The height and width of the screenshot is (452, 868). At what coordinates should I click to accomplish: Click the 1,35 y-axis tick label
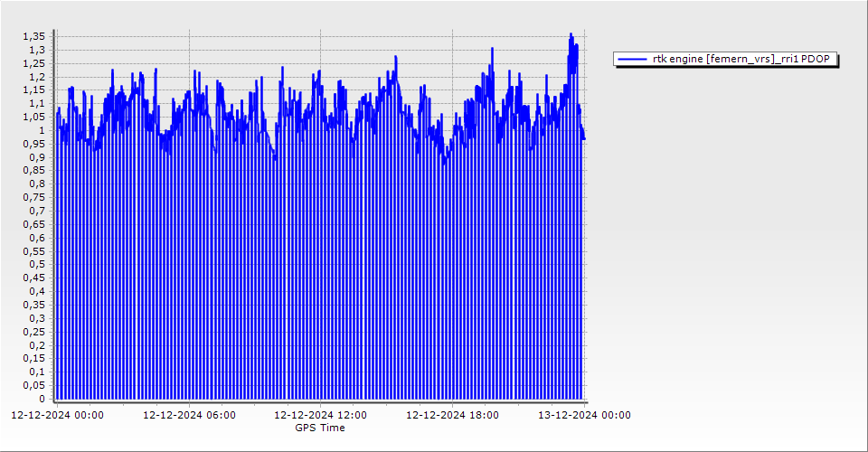click(33, 36)
